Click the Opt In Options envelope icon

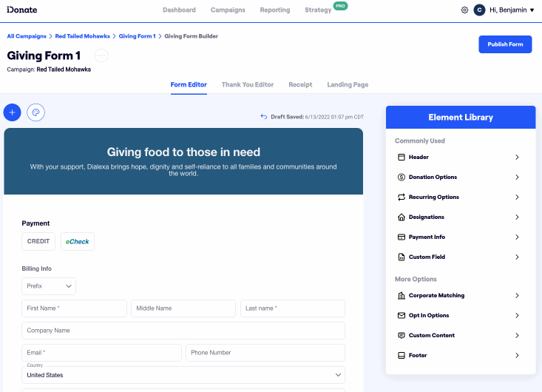point(402,315)
